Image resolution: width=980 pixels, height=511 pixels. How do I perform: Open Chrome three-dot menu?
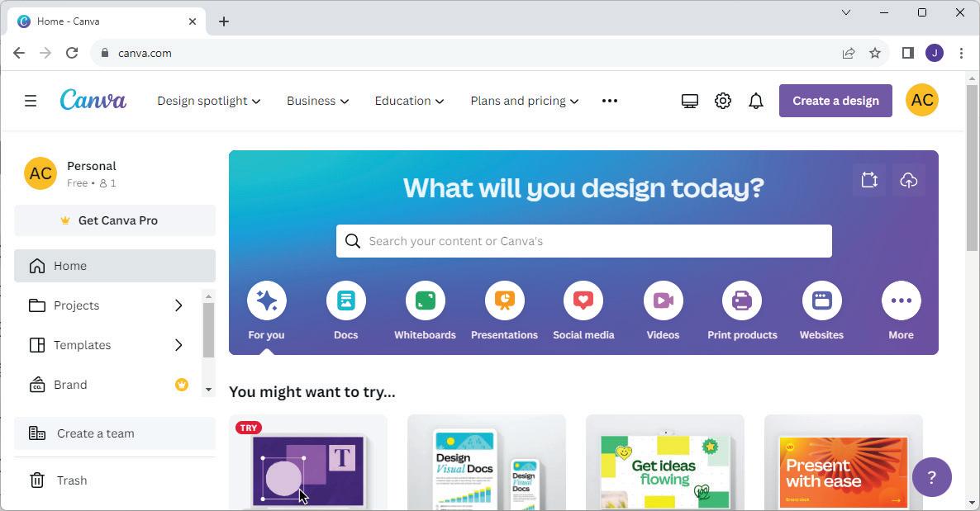[x=961, y=53]
